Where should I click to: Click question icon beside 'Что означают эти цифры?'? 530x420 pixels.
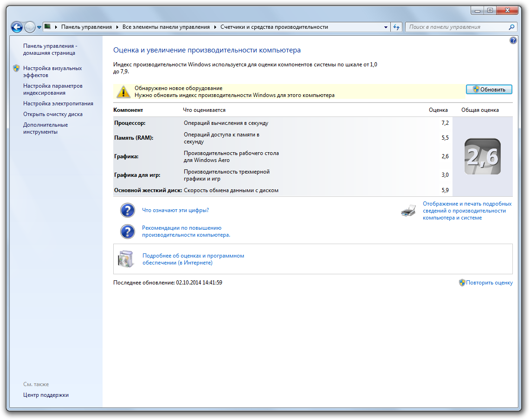[x=127, y=210]
